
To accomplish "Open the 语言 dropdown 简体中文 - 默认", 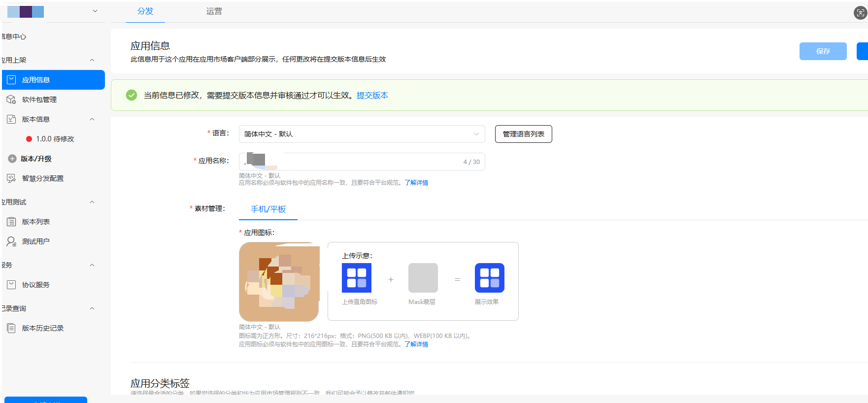I will pyautogui.click(x=362, y=134).
